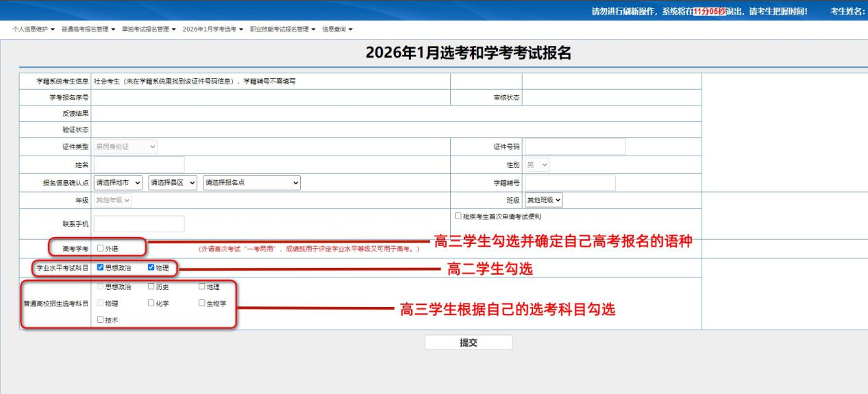Expand the 信息查询 menu
Viewport: 868px width, 394px height.
click(x=337, y=28)
